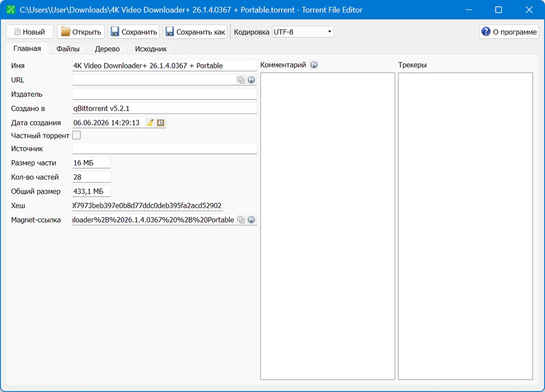Toggle the Частный торрент checkbox

point(77,135)
